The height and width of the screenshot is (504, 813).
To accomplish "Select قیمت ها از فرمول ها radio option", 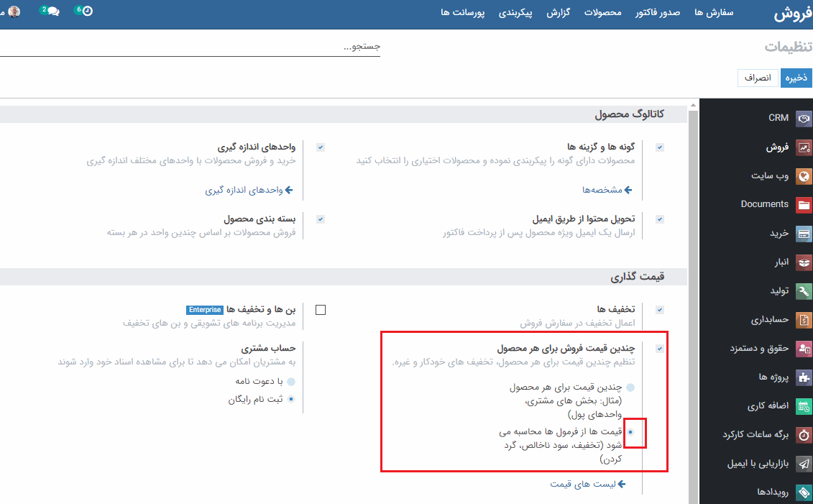I will pos(630,432).
